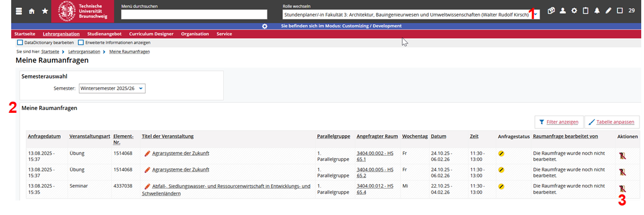Click in Menü durchsuchen search field
Screen dimensions: 644x215
194,15
